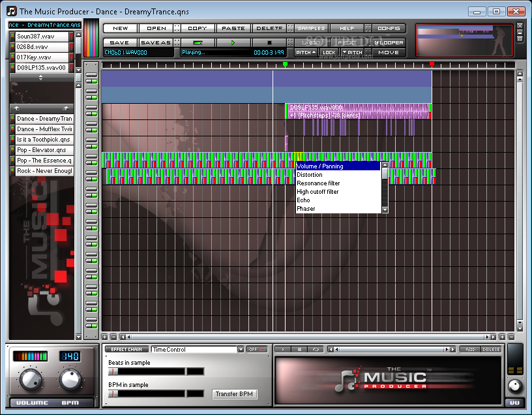Screen dimensions: 532x415
Task: Jump timeline scroll to the far left
Action: pyautogui.click(x=123, y=337)
